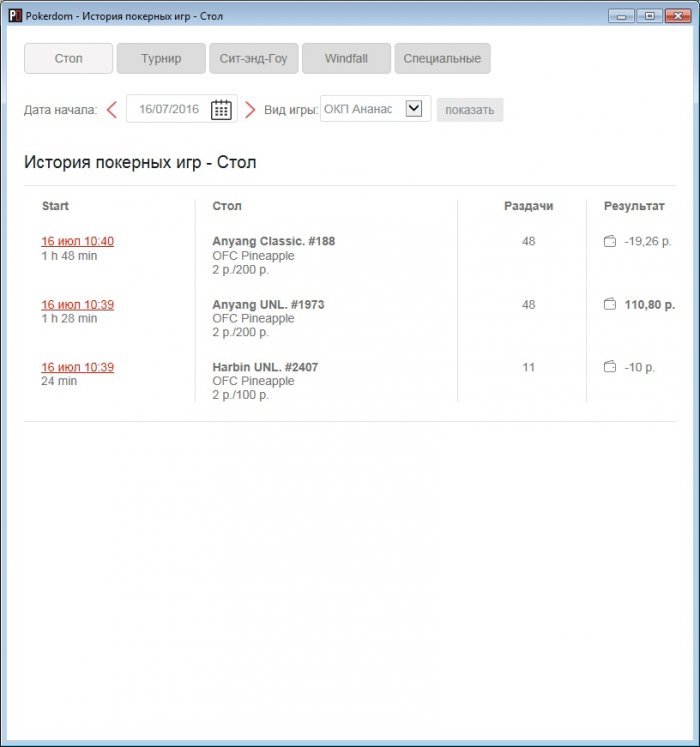Click the stakes text 2 р./100 р.
700x747 pixels.
pos(241,395)
